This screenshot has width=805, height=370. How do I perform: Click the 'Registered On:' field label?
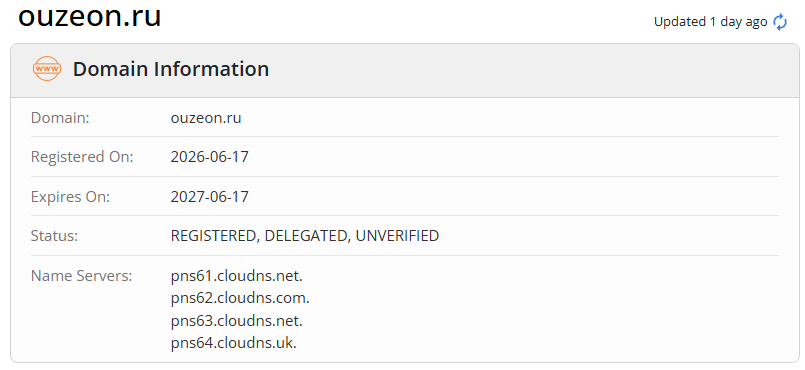coord(82,157)
